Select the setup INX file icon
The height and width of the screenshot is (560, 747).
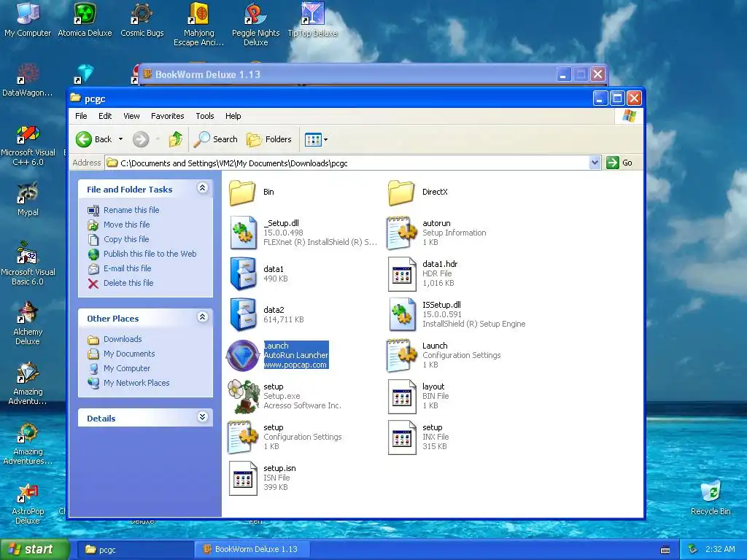pos(402,437)
